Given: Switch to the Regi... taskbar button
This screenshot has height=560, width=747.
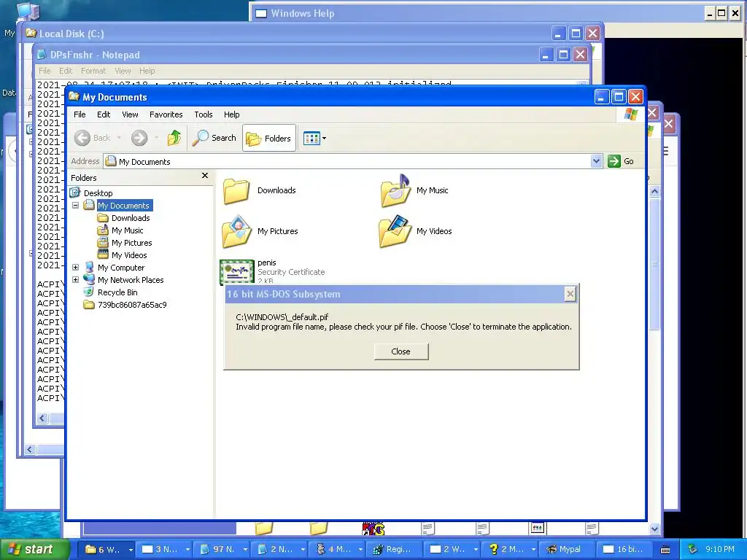Looking at the screenshot, I should 395,550.
